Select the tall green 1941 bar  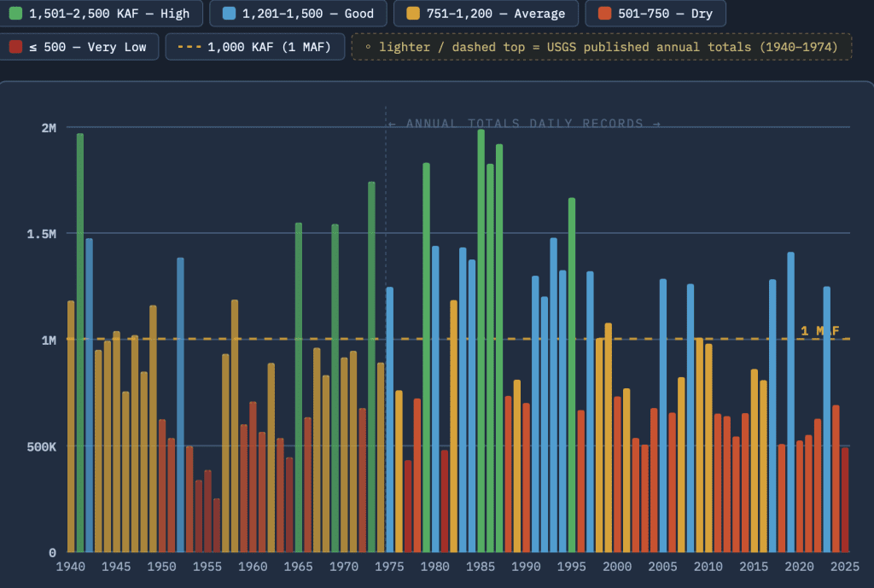[x=80, y=343]
